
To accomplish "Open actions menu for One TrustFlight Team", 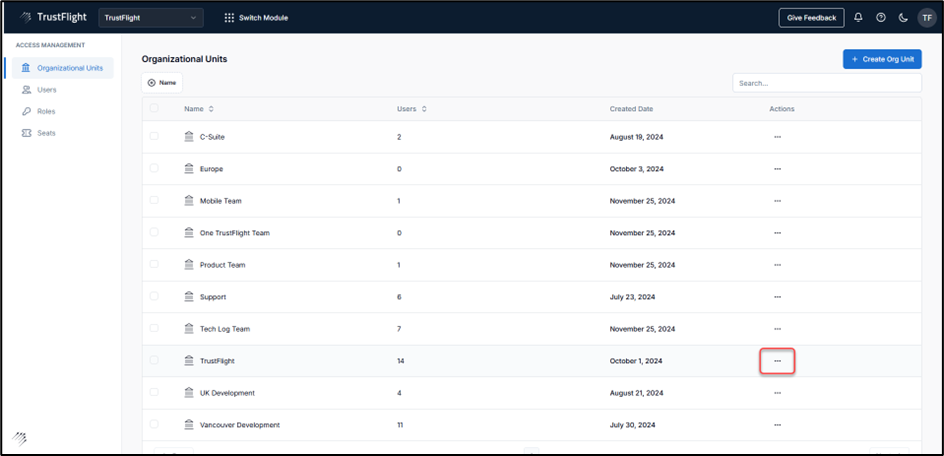I will coord(777,233).
